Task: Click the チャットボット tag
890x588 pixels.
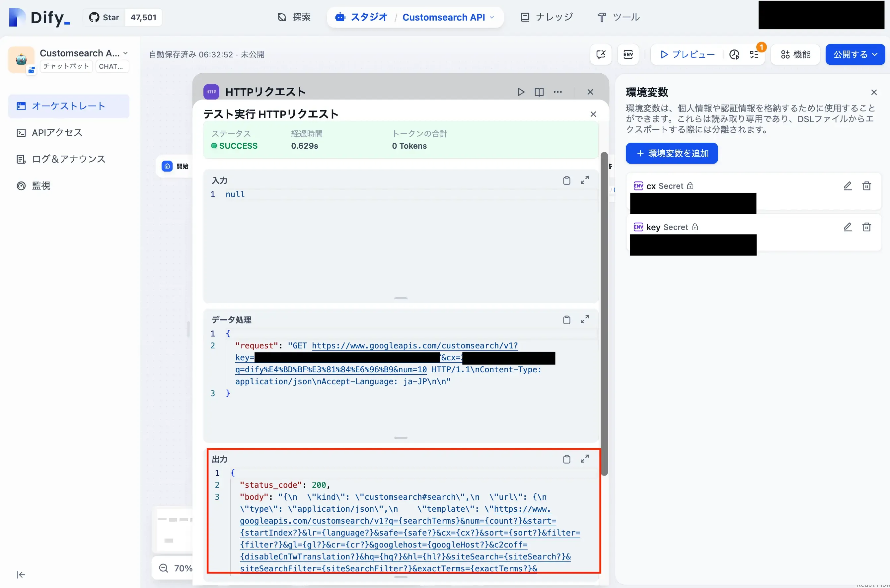Action: (66, 66)
